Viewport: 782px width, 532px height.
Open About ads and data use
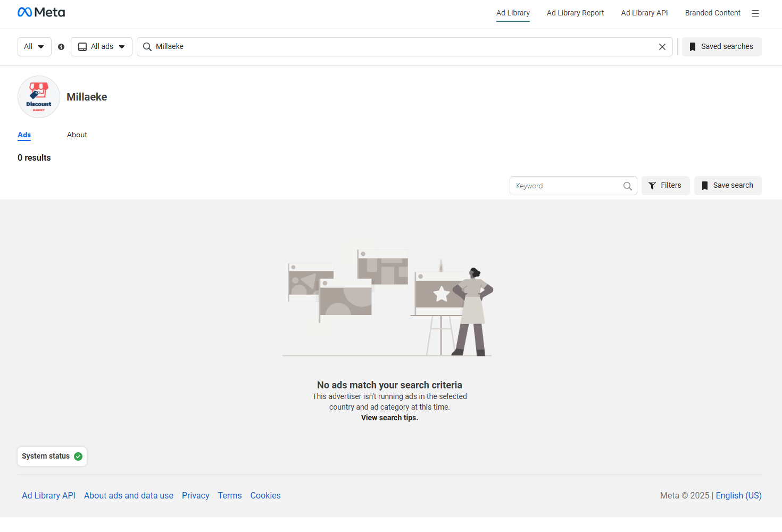click(x=129, y=496)
